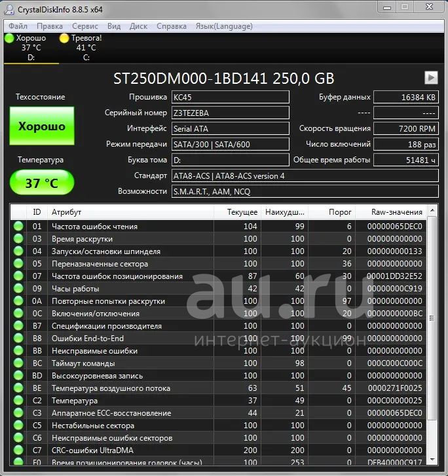Click status icon of Запуски/остановки шпинделя row

18,251
